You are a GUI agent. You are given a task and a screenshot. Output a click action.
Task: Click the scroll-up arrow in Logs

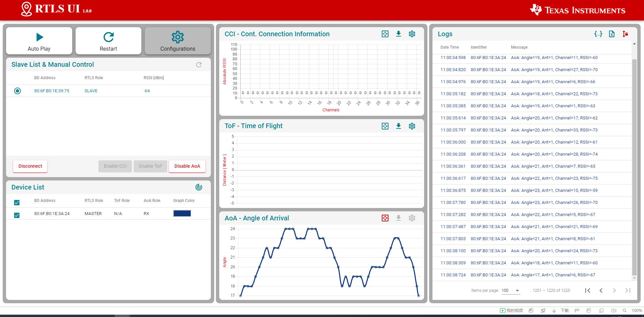[634, 44]
